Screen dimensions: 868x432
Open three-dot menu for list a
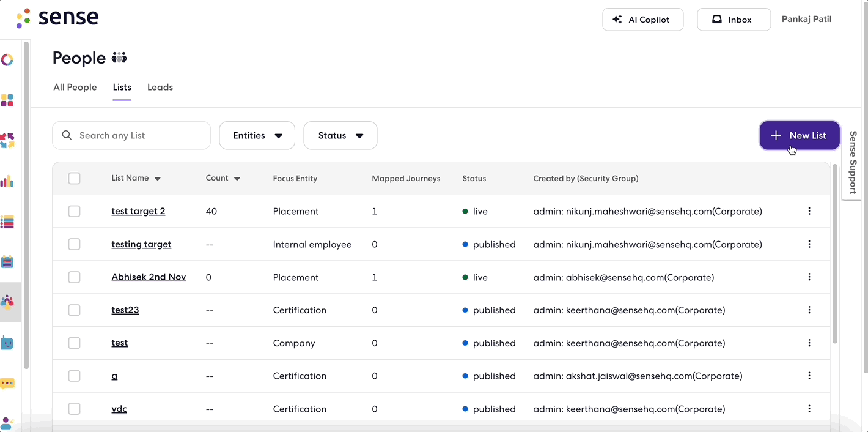click(x=809, y=376)
